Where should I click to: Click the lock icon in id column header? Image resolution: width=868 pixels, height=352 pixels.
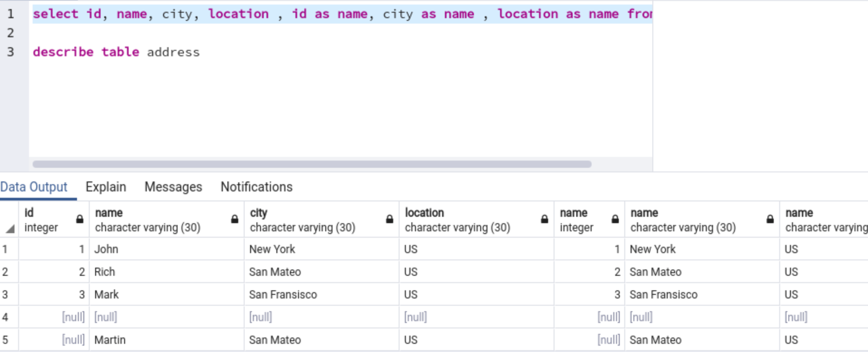pyautogui.click(x=80, y=220)
